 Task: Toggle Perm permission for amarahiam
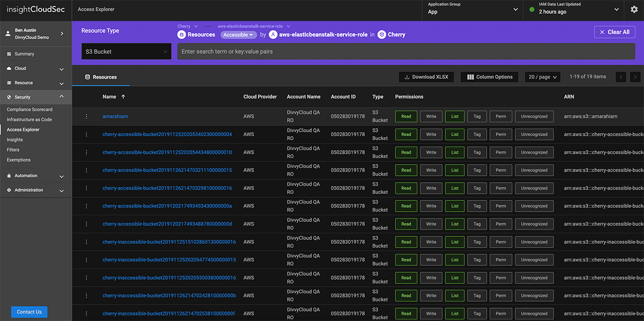pos(501,116)
